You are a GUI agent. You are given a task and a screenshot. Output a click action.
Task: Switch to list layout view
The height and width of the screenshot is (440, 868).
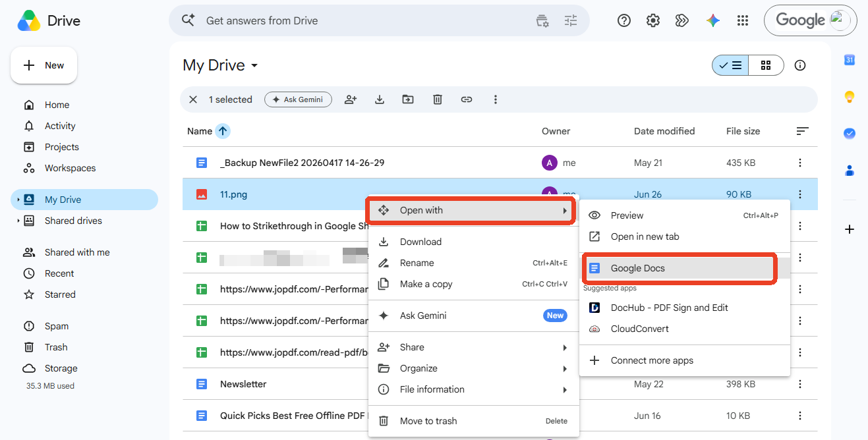730,65
